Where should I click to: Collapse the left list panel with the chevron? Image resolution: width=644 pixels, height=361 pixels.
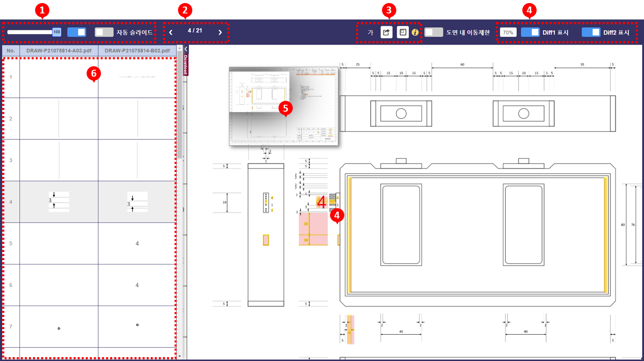[x=186, y=49]
